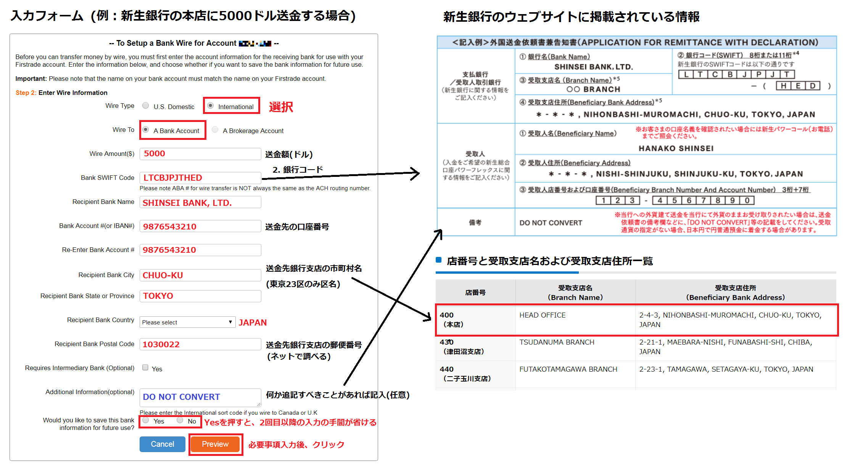This screenshot has height=470, width=868.
Task: Click the Recipient Bank City field
Action: (x=200, y=275)
